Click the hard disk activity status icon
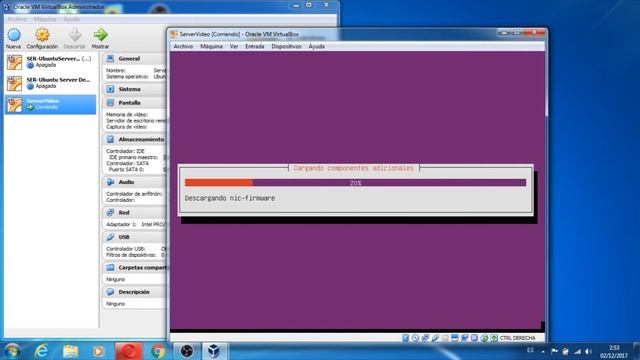The image size is (640, 360). click(405, 338)
